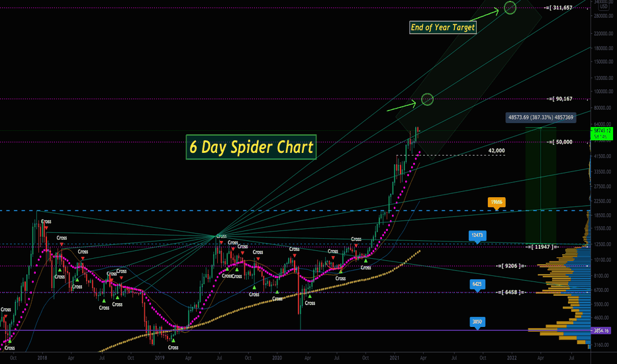Screen dimensions: 617x364
Task: Click 2022 on the time axis
Action: pos(512,357)
